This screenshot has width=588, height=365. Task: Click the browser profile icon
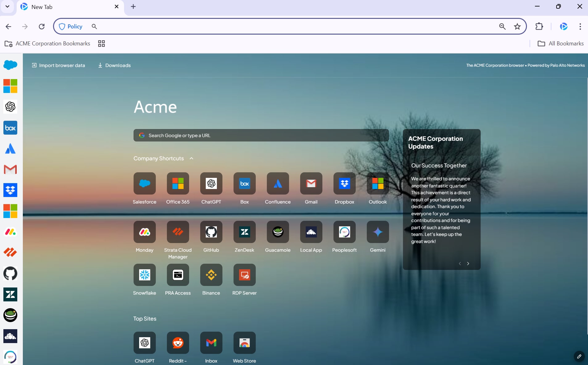(564, 27)
